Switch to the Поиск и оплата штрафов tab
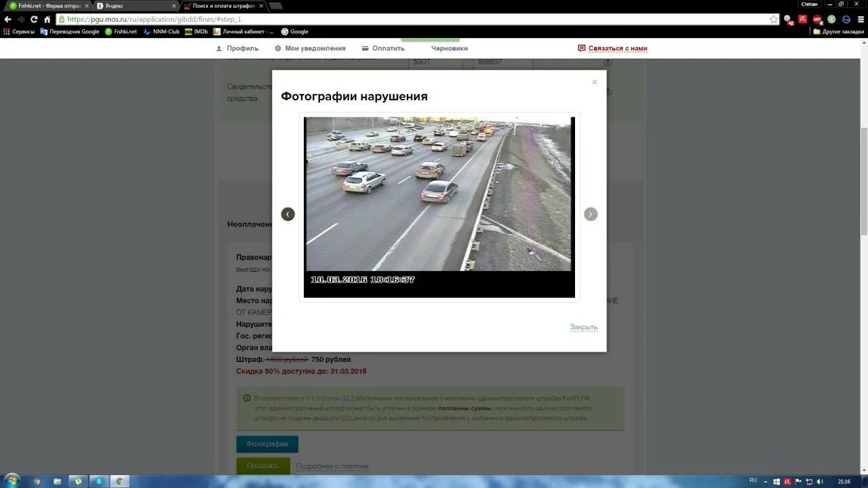Image resolution: width=868 pixels, height=488 pixels. [224, 5]
